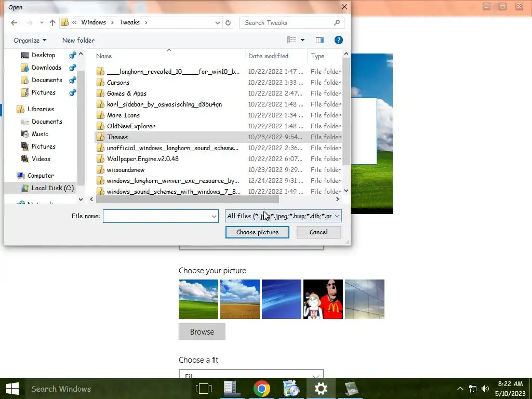Open the Help icon
532x399 pixels.
coord(338,40)
